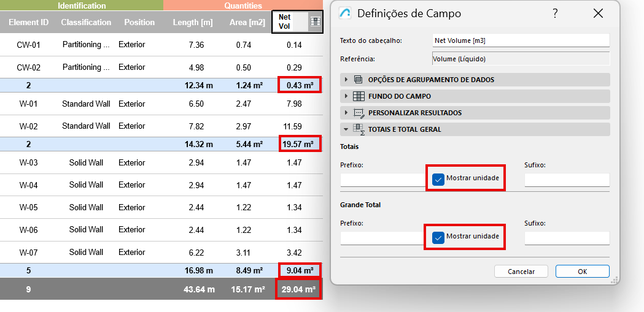Select the CW-01 element cell

tap(28, 45)
